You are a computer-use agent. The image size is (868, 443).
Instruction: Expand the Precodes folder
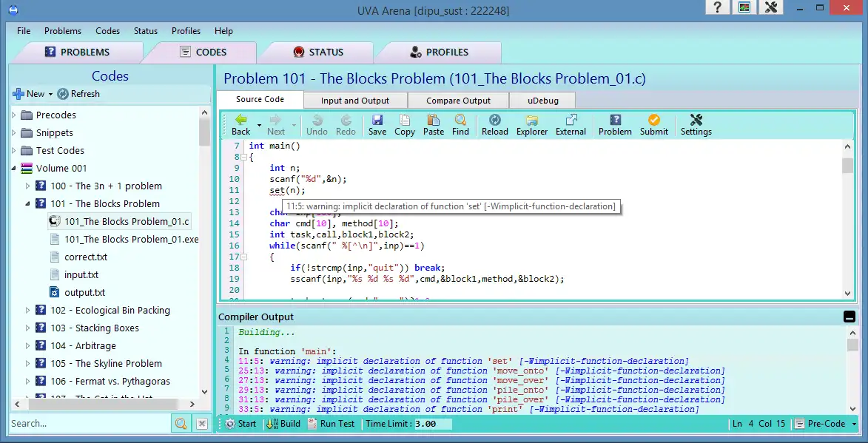pyautogui.click(x=14, y=115)
